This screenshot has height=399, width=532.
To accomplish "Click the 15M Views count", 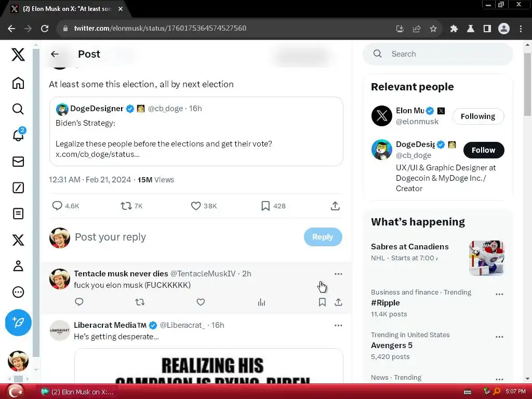I will point(156,180).
